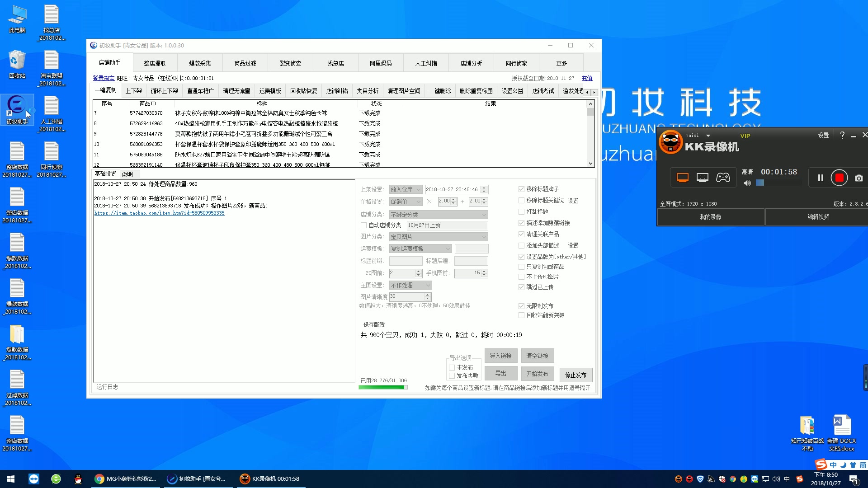Toggle 跳过已上传 checkbox

tap(521, 287)
